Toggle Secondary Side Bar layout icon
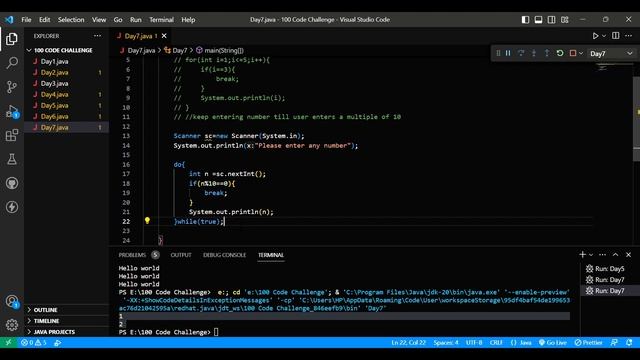This screenshot has height=360, width=640. point(551,20)
